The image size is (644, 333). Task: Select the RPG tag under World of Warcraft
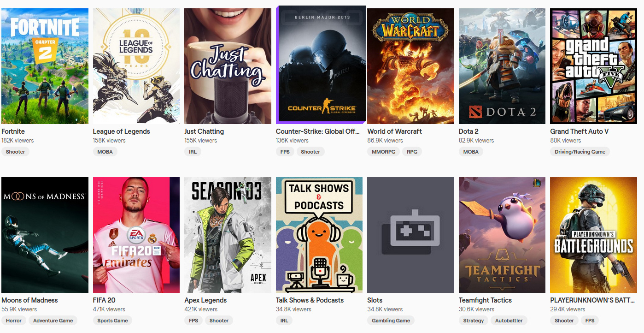click(412, 152)
